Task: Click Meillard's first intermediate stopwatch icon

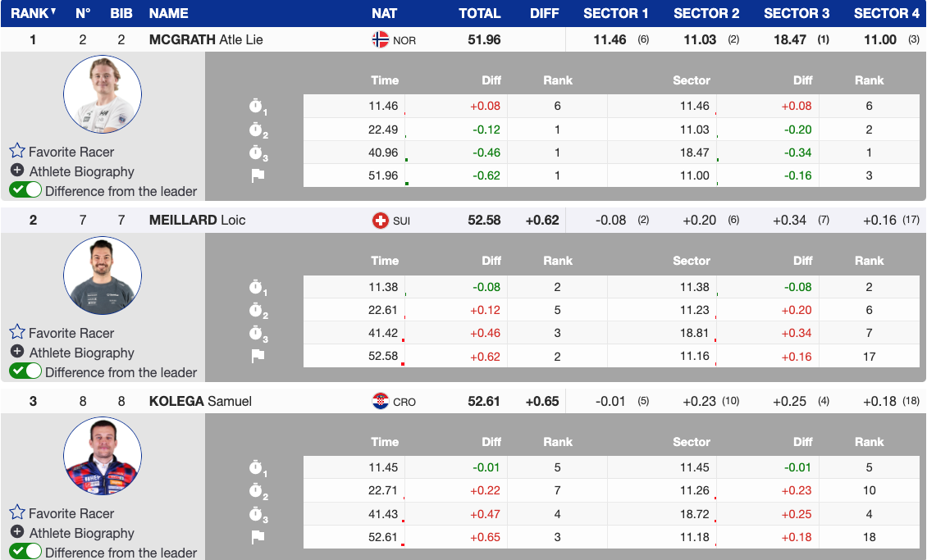Action: point(258,288)
